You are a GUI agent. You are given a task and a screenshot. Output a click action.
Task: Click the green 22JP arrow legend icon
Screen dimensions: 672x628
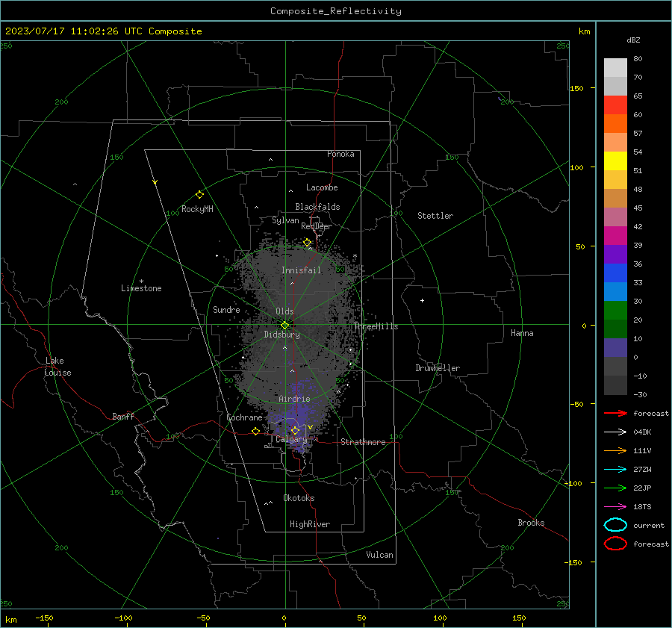click(x=615, y=488)
